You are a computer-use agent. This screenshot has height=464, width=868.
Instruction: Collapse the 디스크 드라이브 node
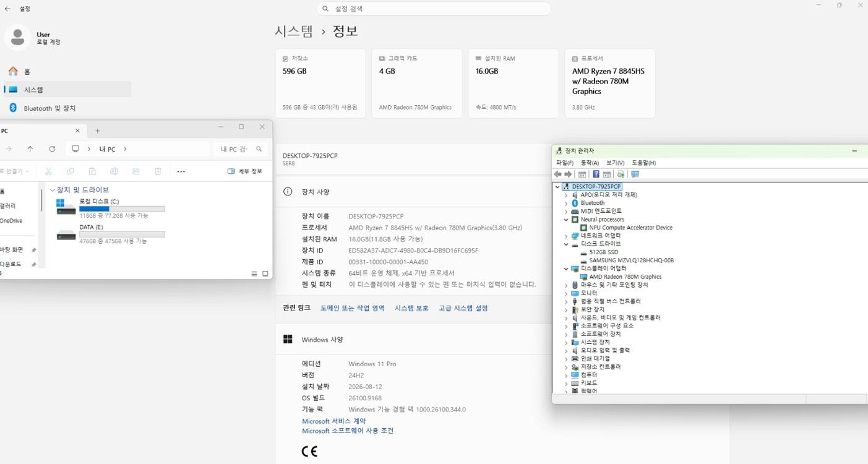(566, 244)
